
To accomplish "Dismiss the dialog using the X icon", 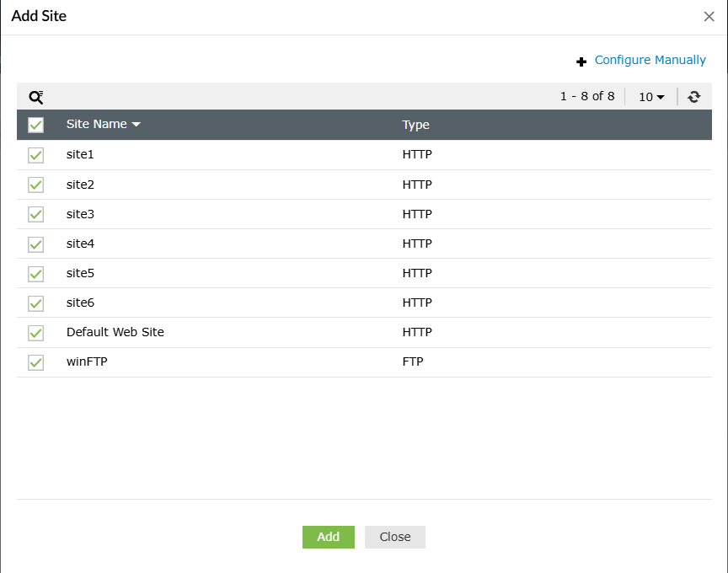I will (709, 16).
